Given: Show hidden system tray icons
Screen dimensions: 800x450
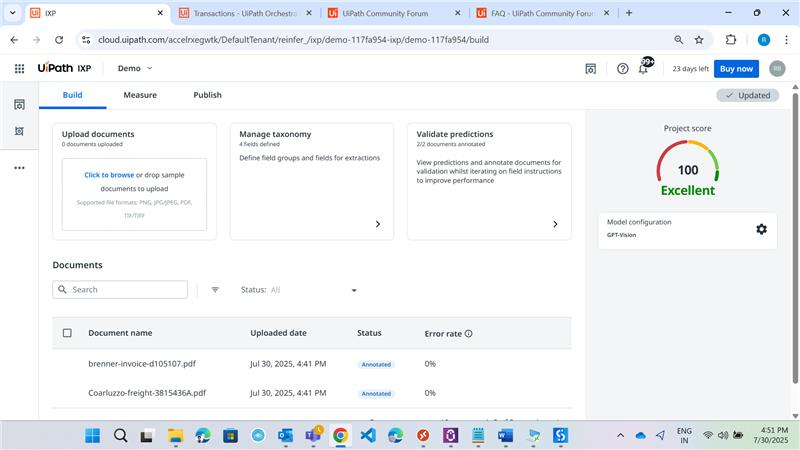Looking at the screenshot, I should click(620, 436).
